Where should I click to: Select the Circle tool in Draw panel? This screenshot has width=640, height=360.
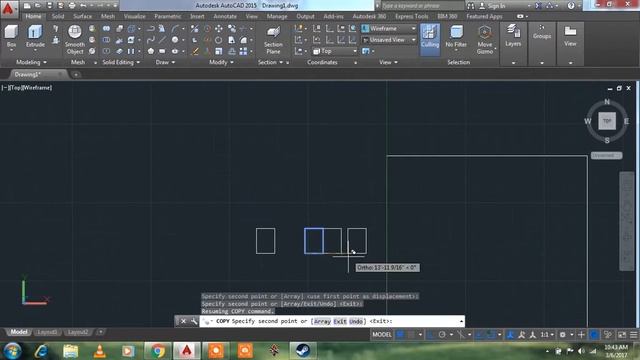(175, 40)
